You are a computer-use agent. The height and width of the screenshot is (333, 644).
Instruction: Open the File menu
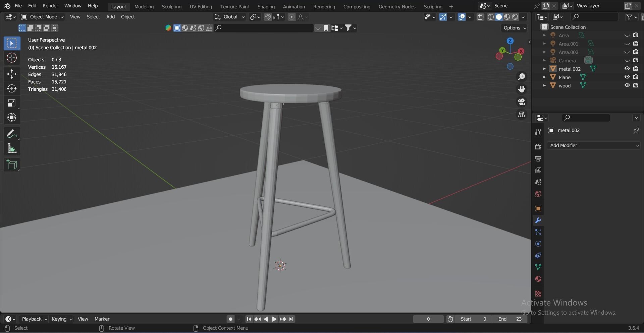(18, 6)
